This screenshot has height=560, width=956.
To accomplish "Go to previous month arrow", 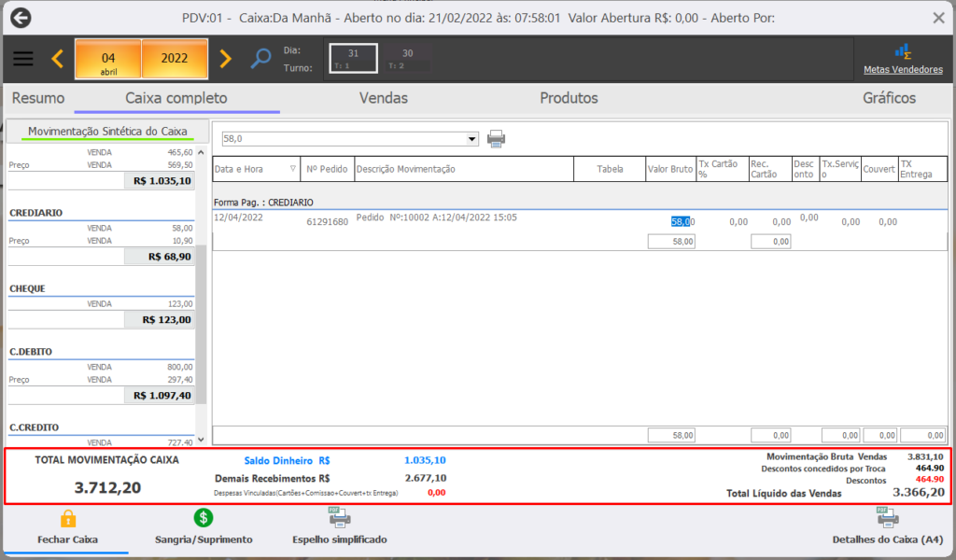I will 57,59.
